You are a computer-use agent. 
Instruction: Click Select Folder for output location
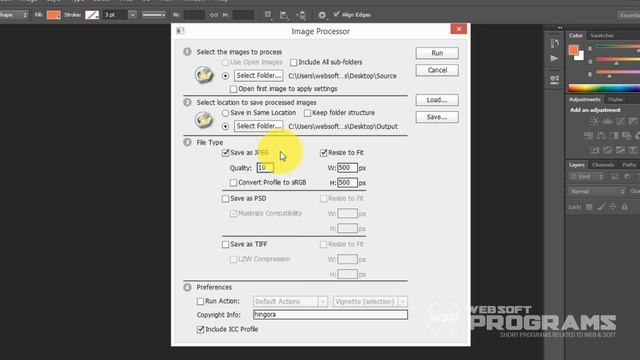tap(258, 126)
